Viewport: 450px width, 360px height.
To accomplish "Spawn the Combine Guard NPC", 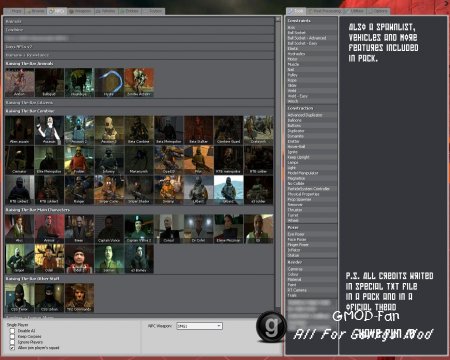I will (x=228, y=130).
